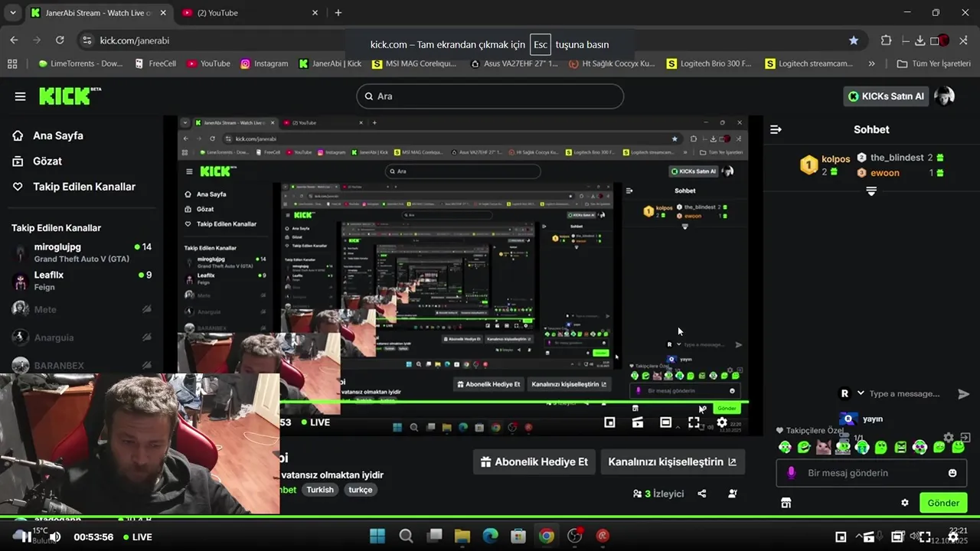Go back in the browser
The height and width of the screenshot is (551, 980).
pos(14,41)
